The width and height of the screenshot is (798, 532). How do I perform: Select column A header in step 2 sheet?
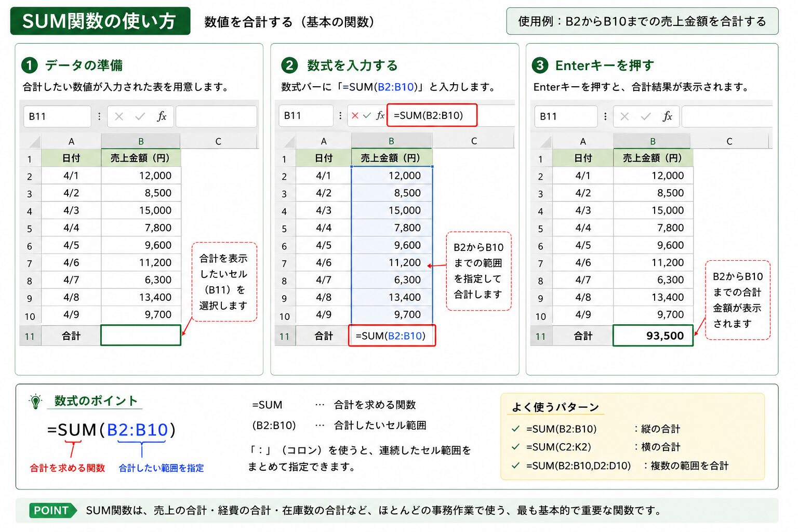[x=324, y=141]
